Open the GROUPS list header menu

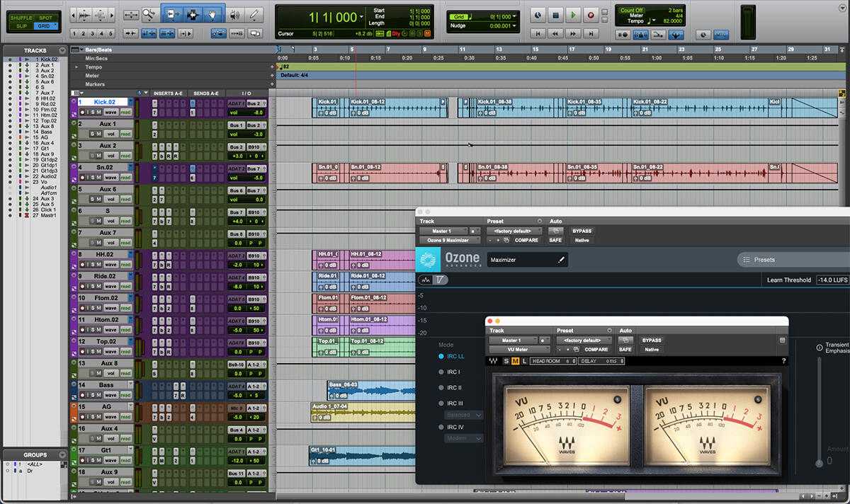click(x=64, y=454)
